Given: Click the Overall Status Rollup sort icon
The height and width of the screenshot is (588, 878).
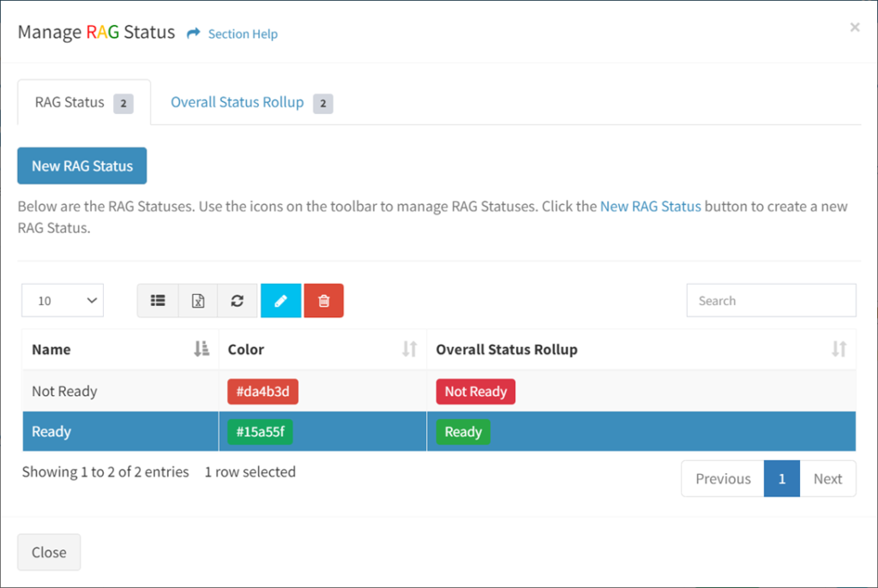Looking at the screenshot, I should pos(840,349).
